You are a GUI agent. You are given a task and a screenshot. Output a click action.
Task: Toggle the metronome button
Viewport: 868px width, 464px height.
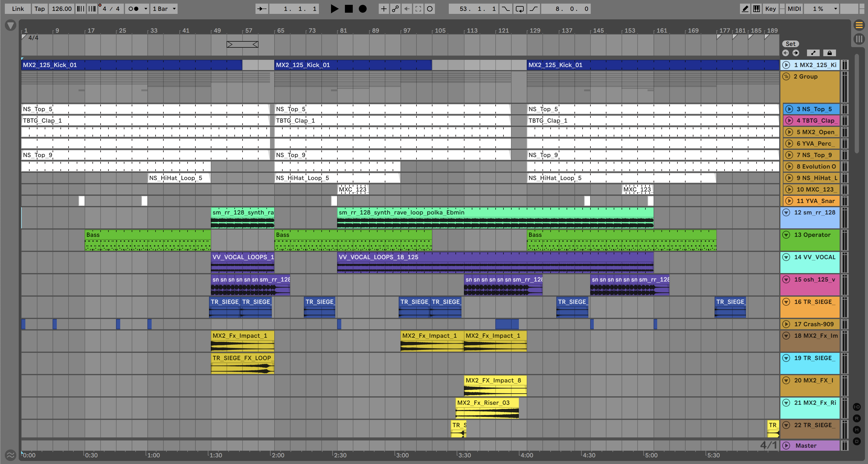[134, 9]
